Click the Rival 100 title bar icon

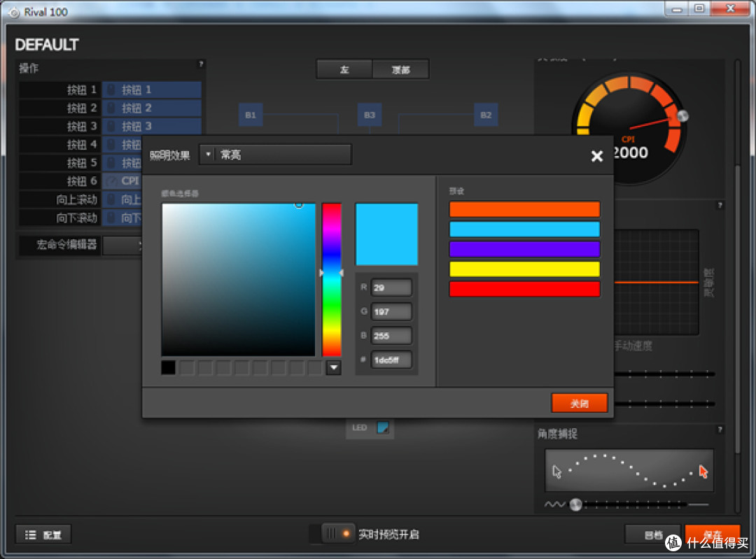coord(15,13)
